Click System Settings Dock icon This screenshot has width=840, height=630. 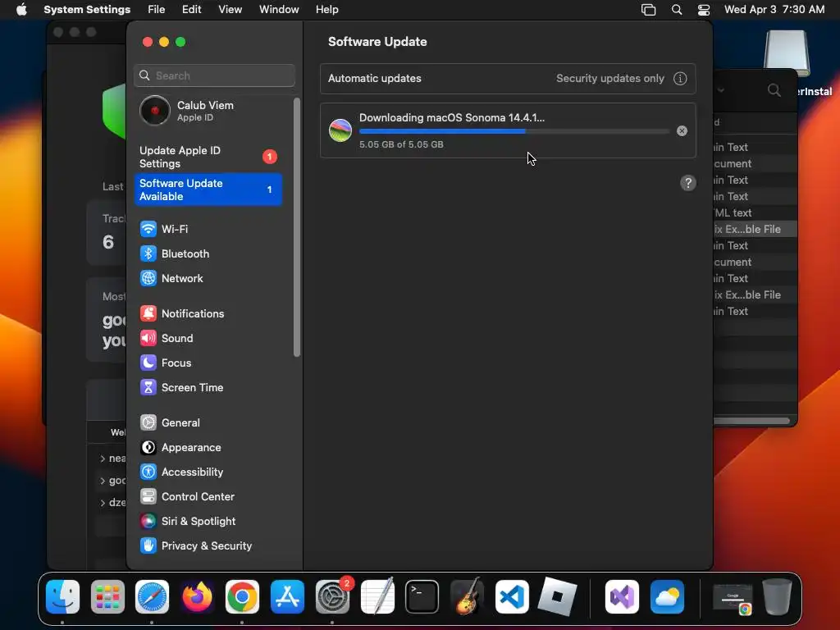332,596
